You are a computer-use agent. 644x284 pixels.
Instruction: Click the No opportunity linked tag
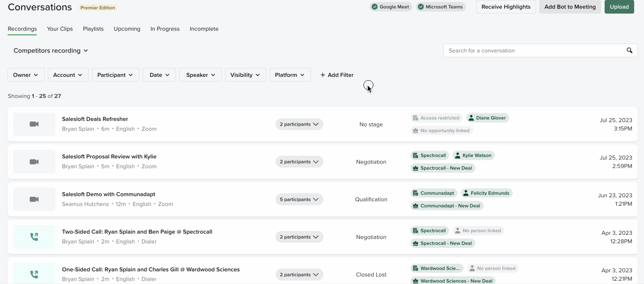click(441, 131)
